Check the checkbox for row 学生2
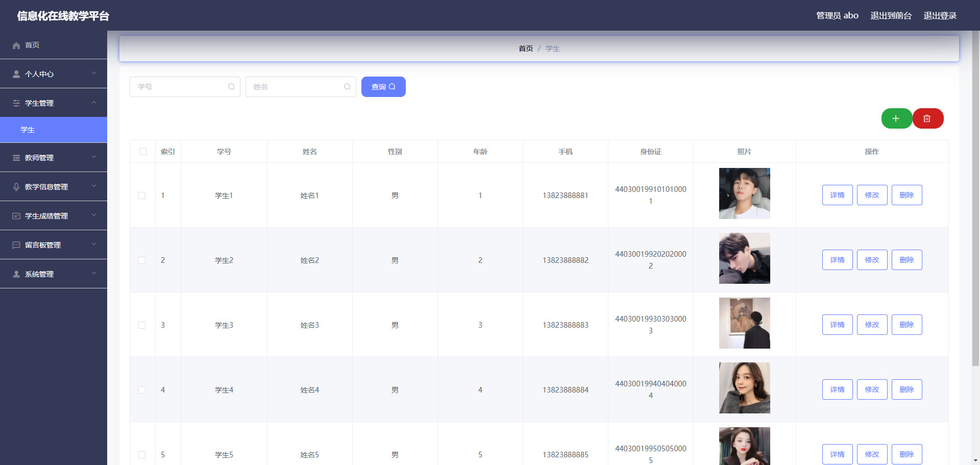The width and height of the screenshot is (980, 465). [x=142, y=260]
